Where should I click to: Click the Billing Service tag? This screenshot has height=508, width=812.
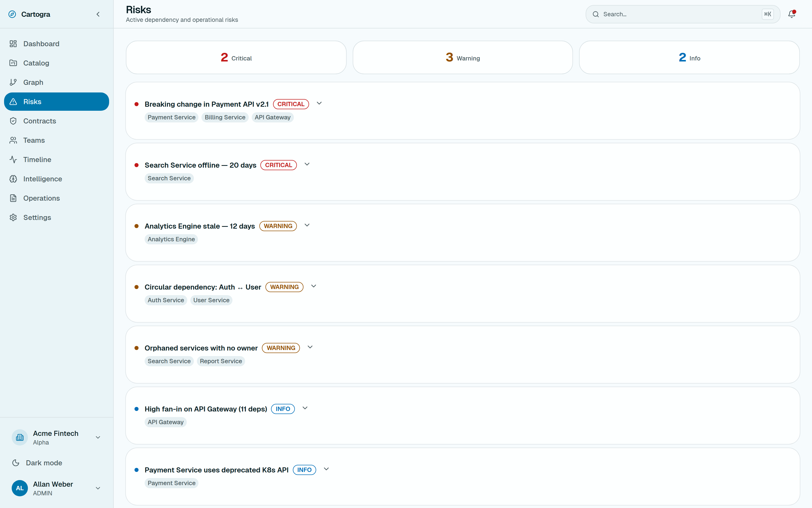coord(225,117)
